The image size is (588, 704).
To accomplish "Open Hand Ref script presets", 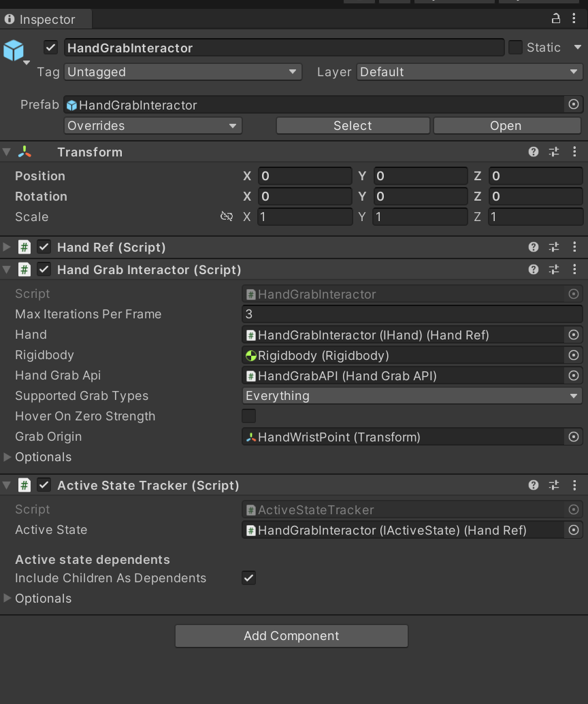I will 554,247.
